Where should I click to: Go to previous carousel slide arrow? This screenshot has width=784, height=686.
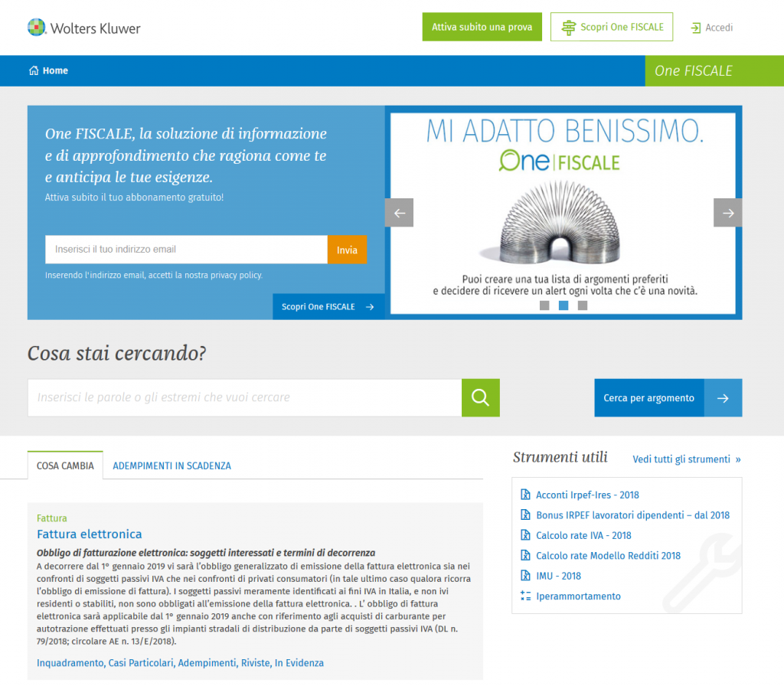click(x=399, y=213)
